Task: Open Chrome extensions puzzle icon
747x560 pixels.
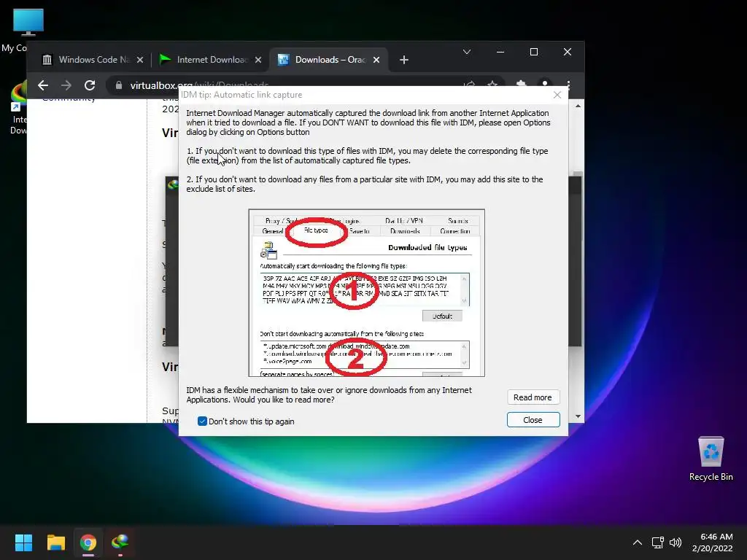Action: click(x=521, y=85)
